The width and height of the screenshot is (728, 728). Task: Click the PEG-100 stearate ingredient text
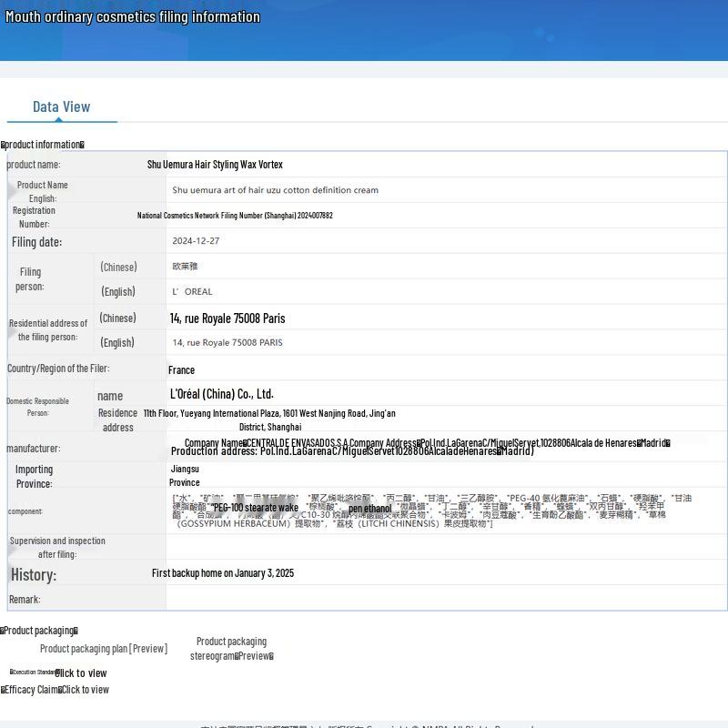tap(255, 508)
